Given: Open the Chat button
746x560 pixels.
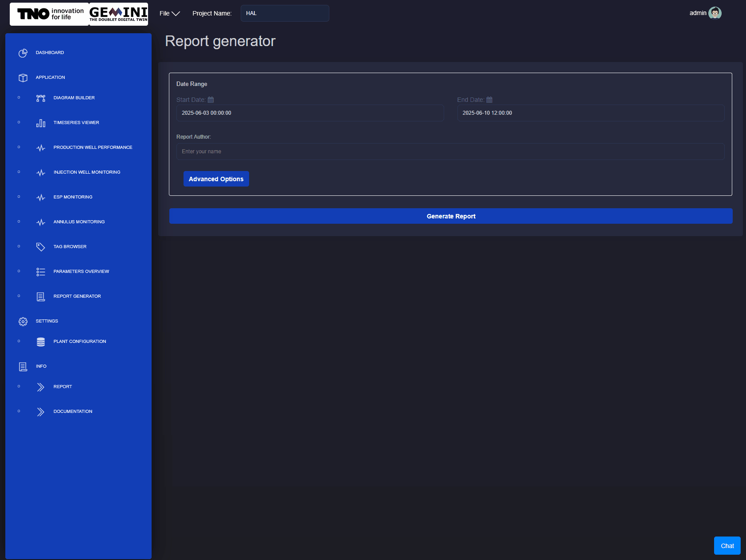Looking at the screenshot, I should click(727, 546).
